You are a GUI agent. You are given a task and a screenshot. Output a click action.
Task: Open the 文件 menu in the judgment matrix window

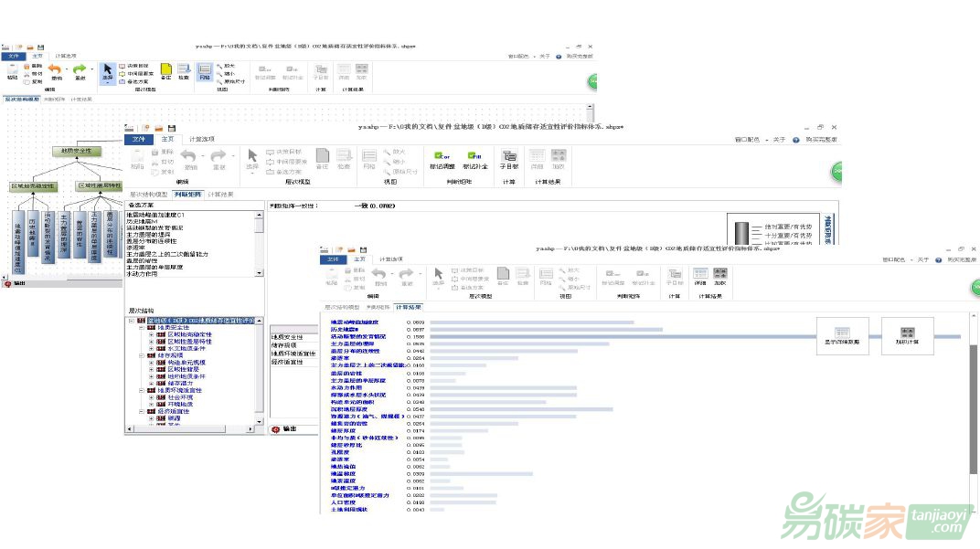139,139
